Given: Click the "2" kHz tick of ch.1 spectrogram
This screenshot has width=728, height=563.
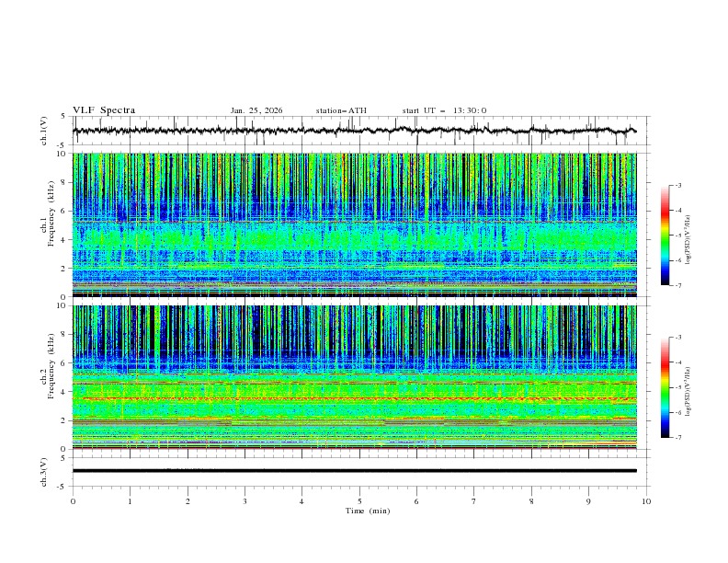Looking at the screenshot, I should point(65,269).
